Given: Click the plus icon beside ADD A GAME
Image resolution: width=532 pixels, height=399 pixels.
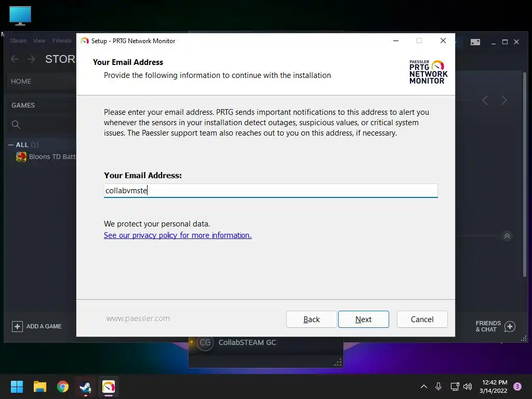Looking at the screenshot, I should [x=17, y=326].
